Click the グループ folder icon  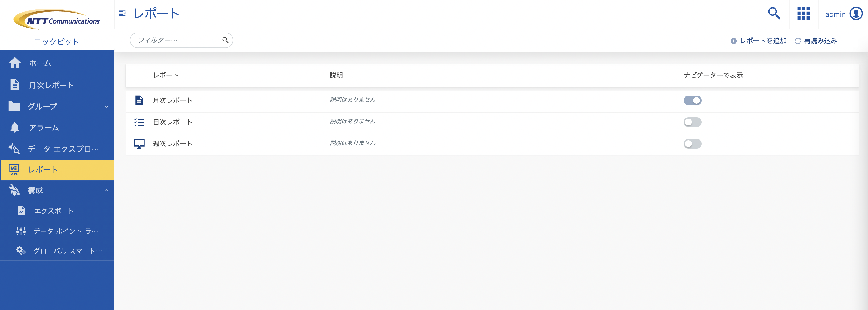(x=14, y=106)
